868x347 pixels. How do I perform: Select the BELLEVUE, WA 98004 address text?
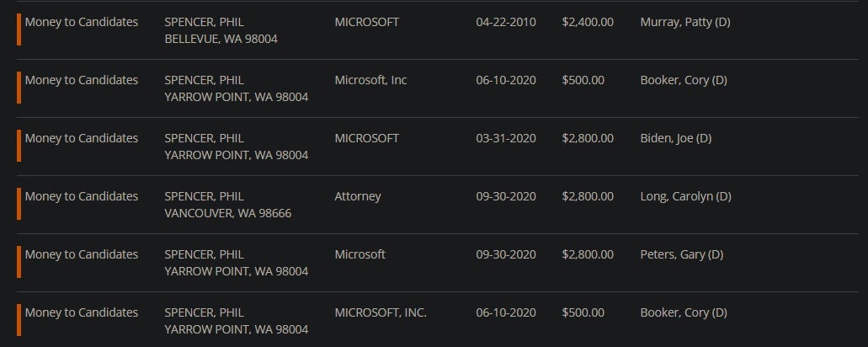coord(221,39)
